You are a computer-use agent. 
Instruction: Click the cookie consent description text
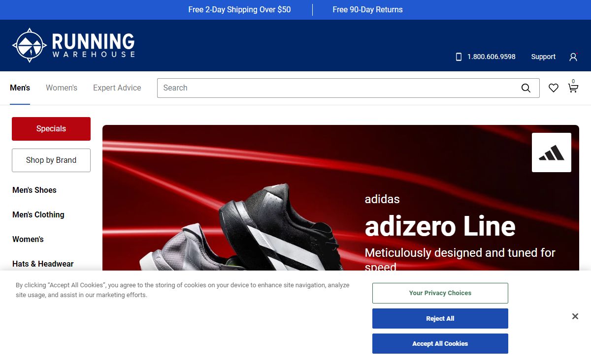point(183,290)
